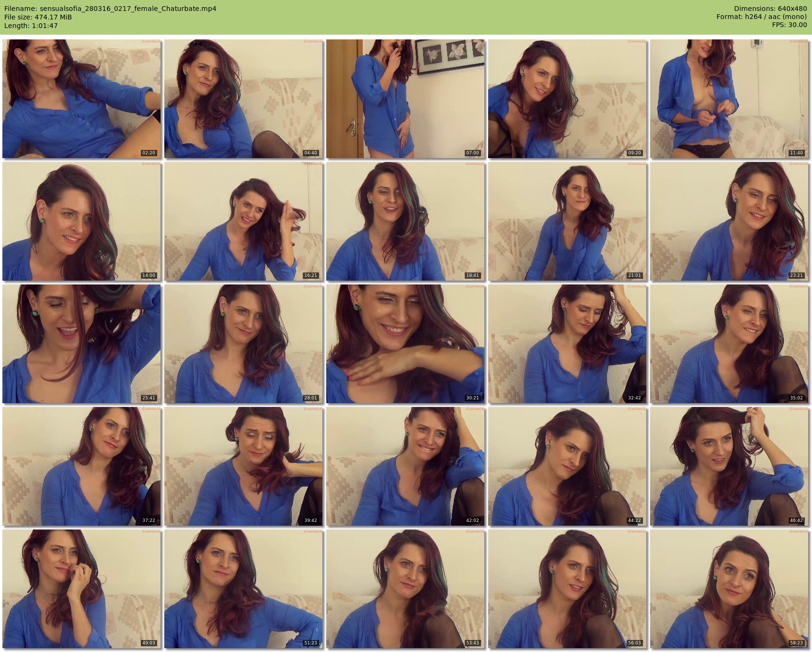Screen dimensions: 812x652
Task: Select the thumbnail stamped 49:03
Action: point(82,589)
